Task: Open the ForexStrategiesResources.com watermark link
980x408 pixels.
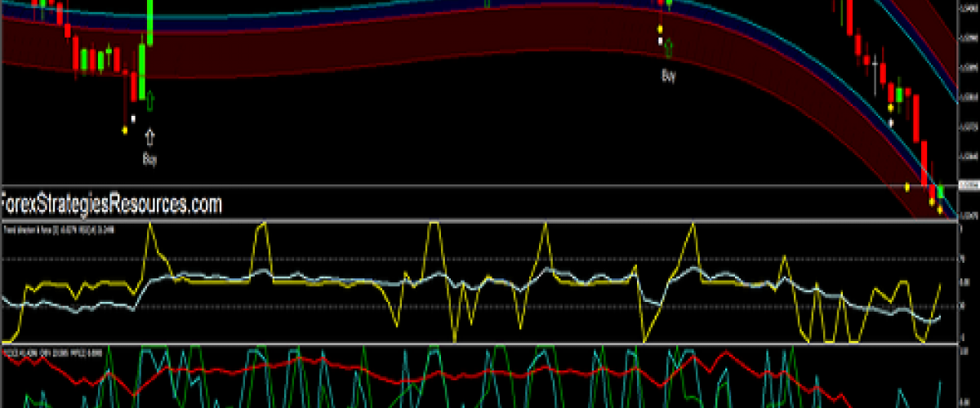Action: 111,204
